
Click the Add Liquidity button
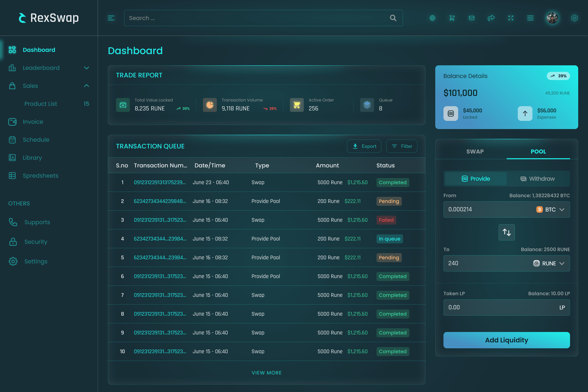507,340
